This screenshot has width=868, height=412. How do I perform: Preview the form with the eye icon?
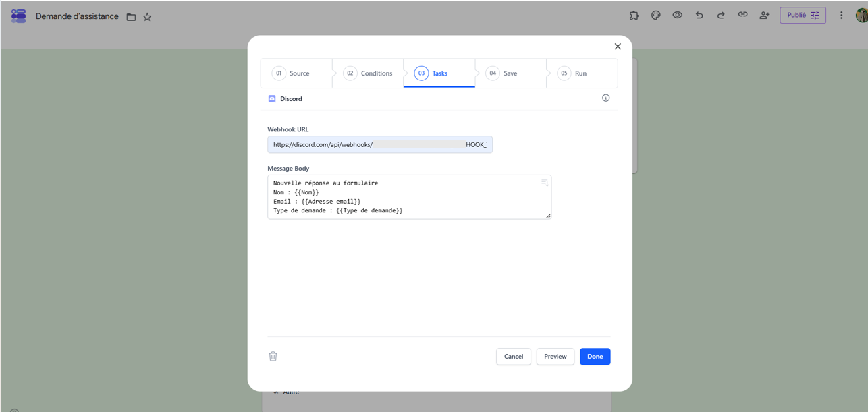[x=677, y=15]
